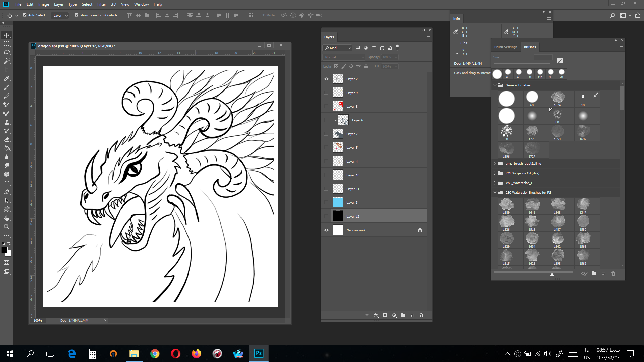Toggle layer filtering on/off switch

397,47
